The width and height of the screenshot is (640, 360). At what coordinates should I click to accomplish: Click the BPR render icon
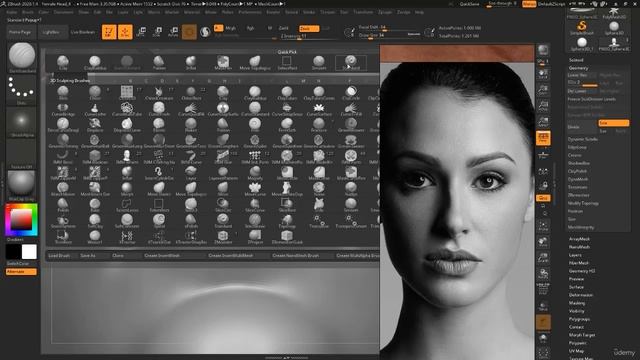coord(542,51)
